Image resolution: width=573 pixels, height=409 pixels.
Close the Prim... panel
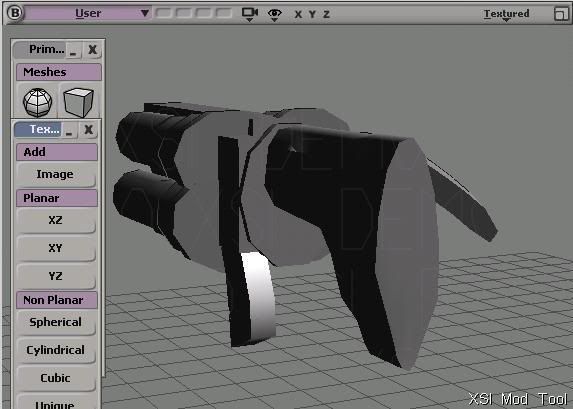click(x=92, y=49)
